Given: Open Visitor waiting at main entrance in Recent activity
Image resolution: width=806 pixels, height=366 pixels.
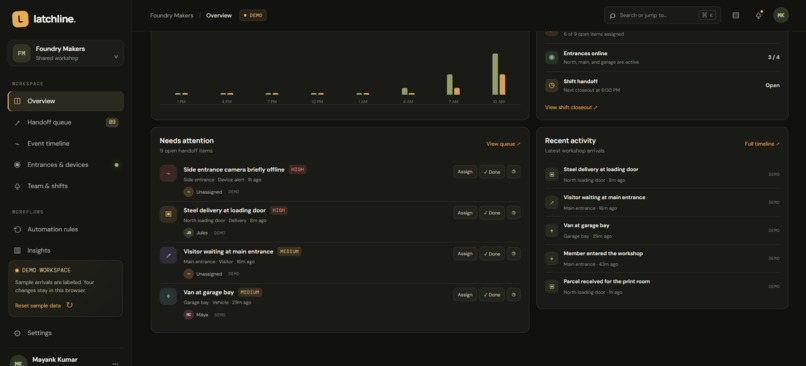Looking at the screenshot, I should 662,202.
